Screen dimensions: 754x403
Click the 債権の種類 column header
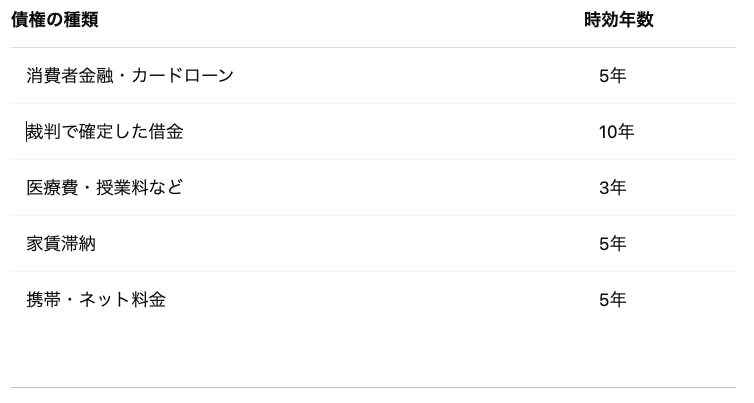coord(55,20)
